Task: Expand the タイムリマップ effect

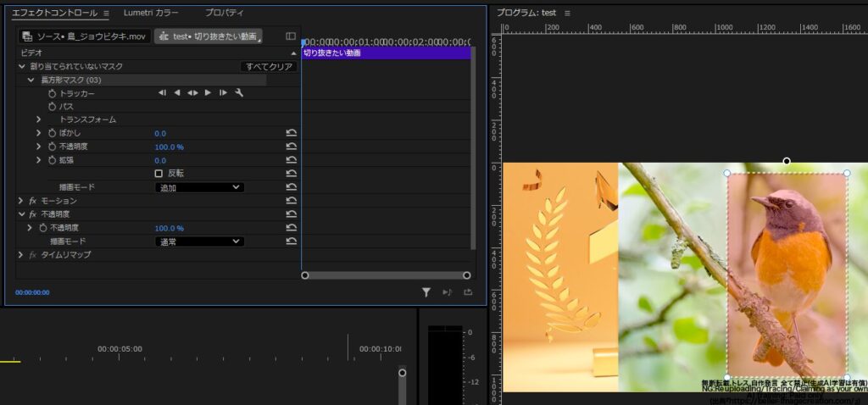Action: 21,255
